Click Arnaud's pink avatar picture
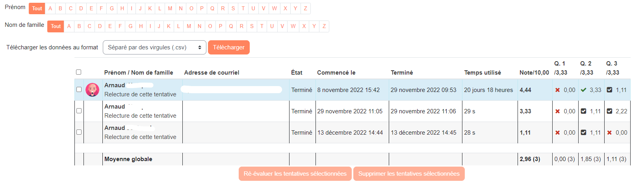Screen dimensions: 644x182 [93, 90]
